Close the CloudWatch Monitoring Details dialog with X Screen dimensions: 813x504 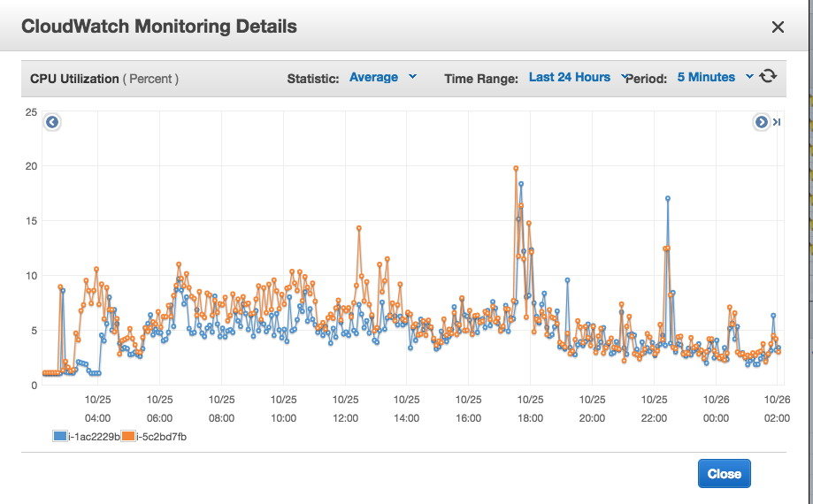(x=778, y=27)
